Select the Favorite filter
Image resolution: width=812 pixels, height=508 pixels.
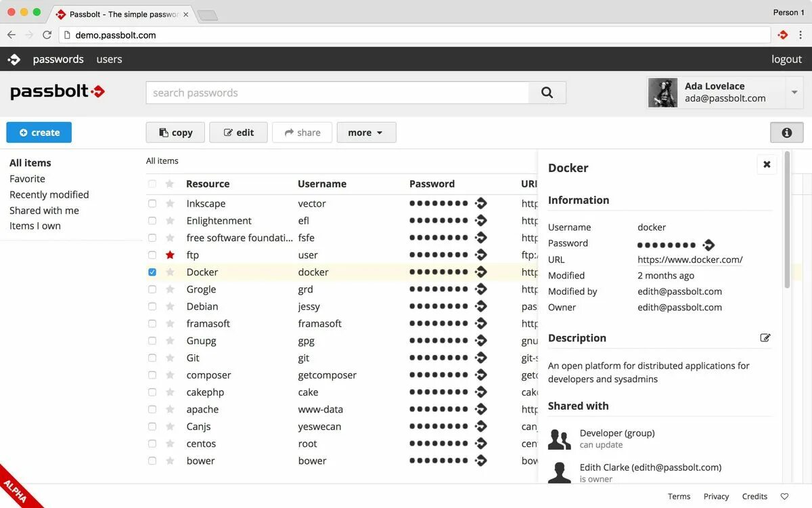click(27, 179)
